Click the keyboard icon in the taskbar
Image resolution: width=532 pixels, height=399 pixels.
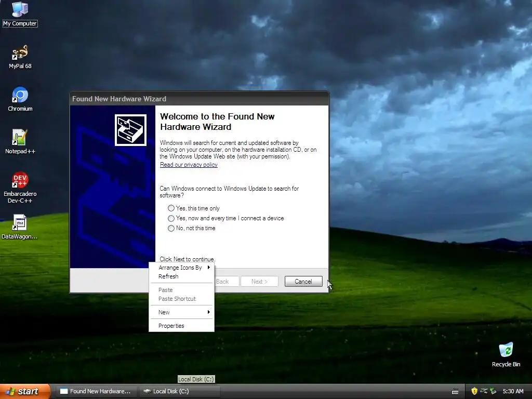[x=455, y=392]
